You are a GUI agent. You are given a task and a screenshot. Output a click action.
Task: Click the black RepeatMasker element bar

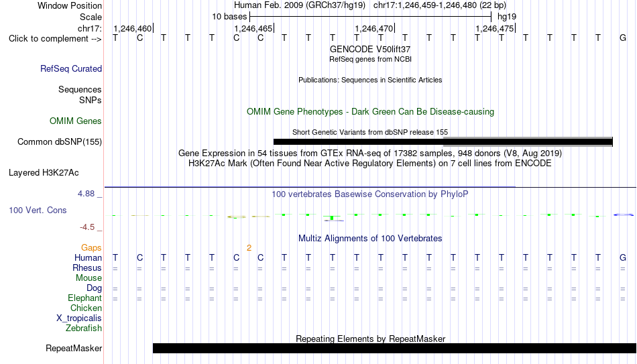click(x=394, y=348)
